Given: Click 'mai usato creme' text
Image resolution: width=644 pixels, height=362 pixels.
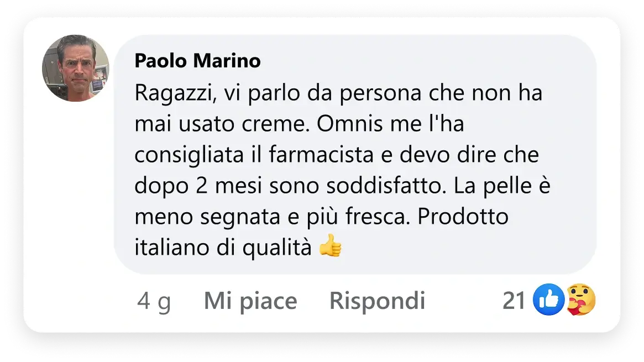Looking at the screenshot, I should [220, 125].
